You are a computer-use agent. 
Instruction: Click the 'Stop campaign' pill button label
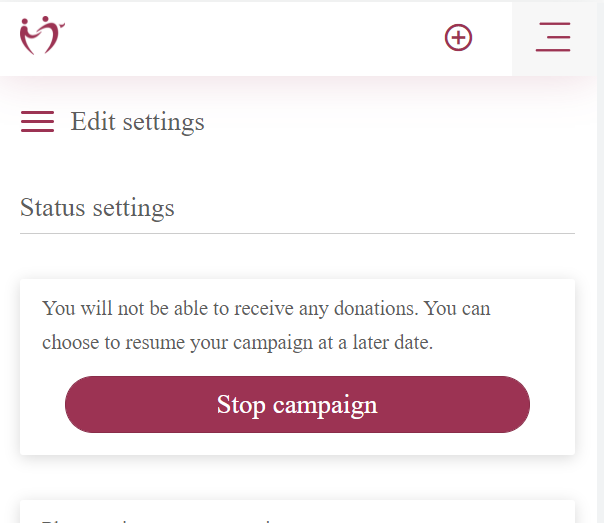click(297, 405)
